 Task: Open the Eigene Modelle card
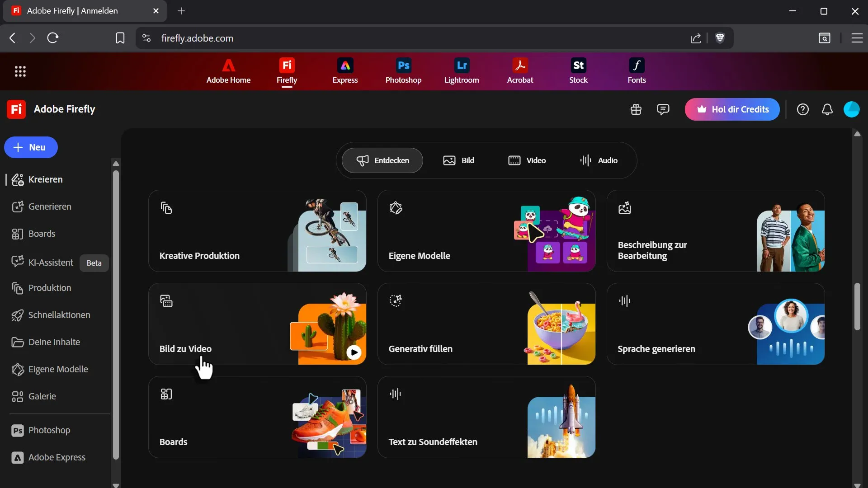tap(486, 231)
